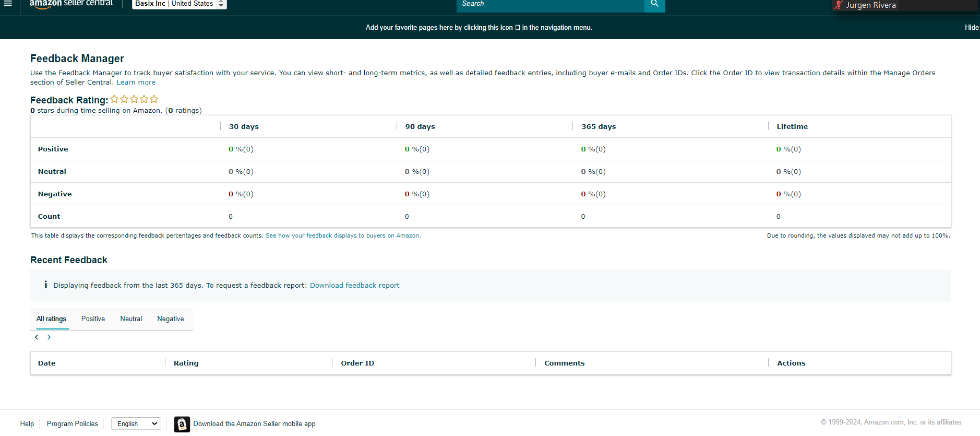Image resolution: width=980 pixels, height=436 pixels.
Task: Click the Amazon Seller app icon
Action: point(182,424)
